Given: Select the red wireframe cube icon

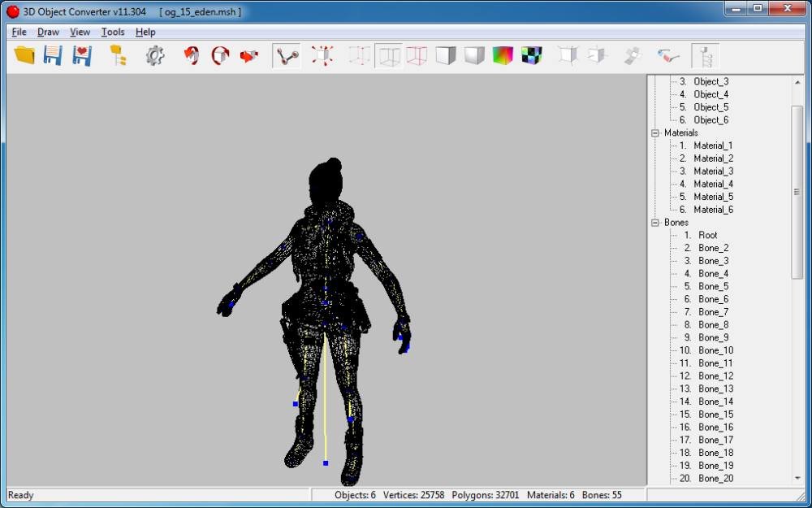Looking at the screenshot, I should 416,55.
